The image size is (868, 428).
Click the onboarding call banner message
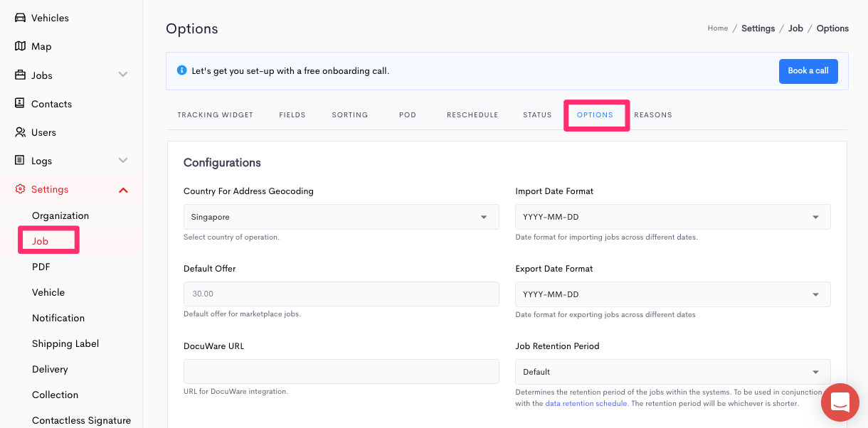pyautogui.click(x=290, y=71)
